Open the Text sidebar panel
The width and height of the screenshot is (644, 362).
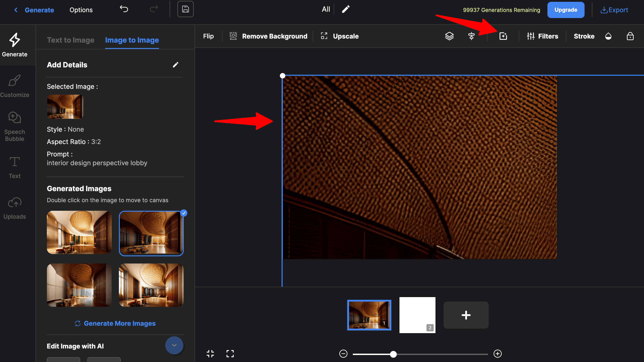point(14,167)
